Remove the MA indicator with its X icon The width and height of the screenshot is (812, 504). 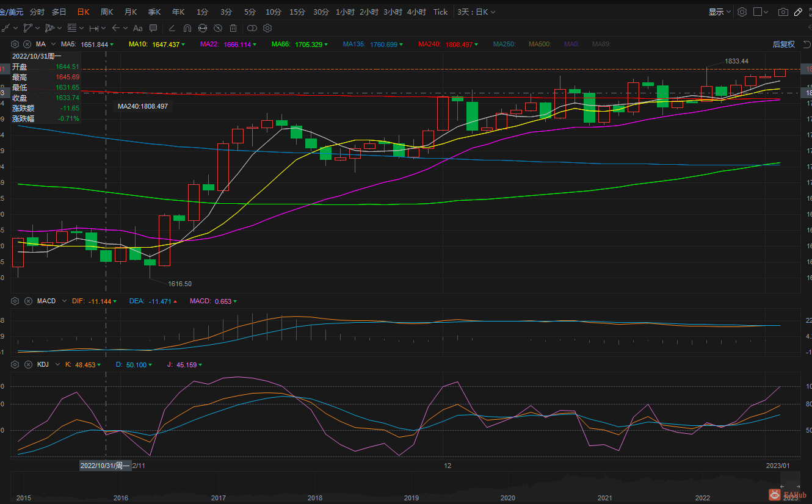point(27,44)
